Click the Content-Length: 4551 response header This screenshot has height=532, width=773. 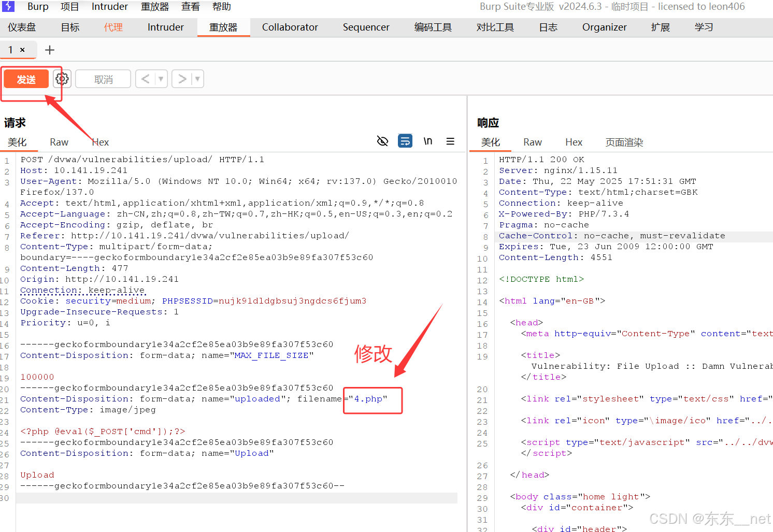click(x=555, y=257)
